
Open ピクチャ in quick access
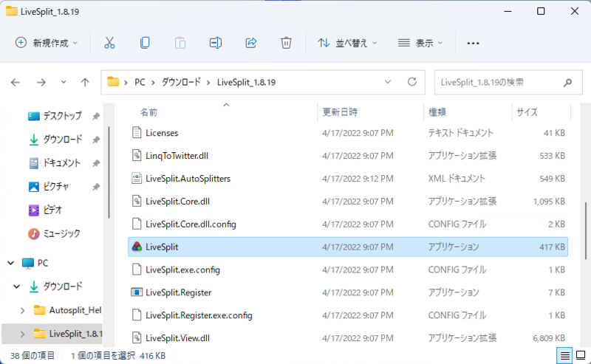49,186
